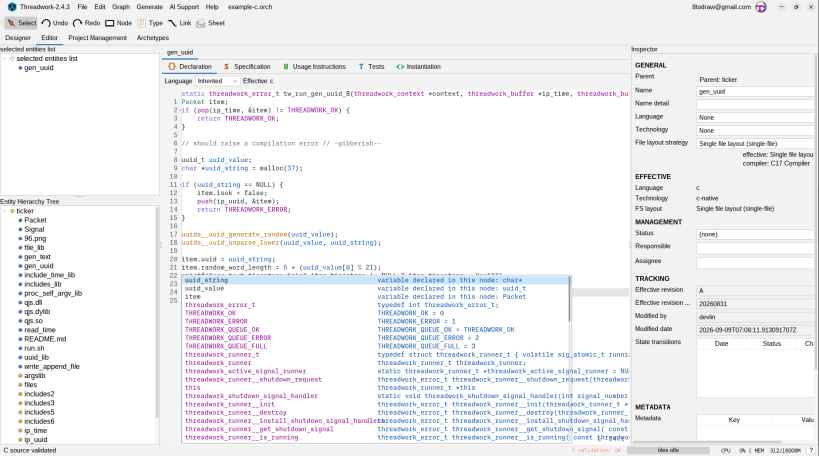Click the help question mark in status bar
This screenshot has height=456, width=819.
811,450
